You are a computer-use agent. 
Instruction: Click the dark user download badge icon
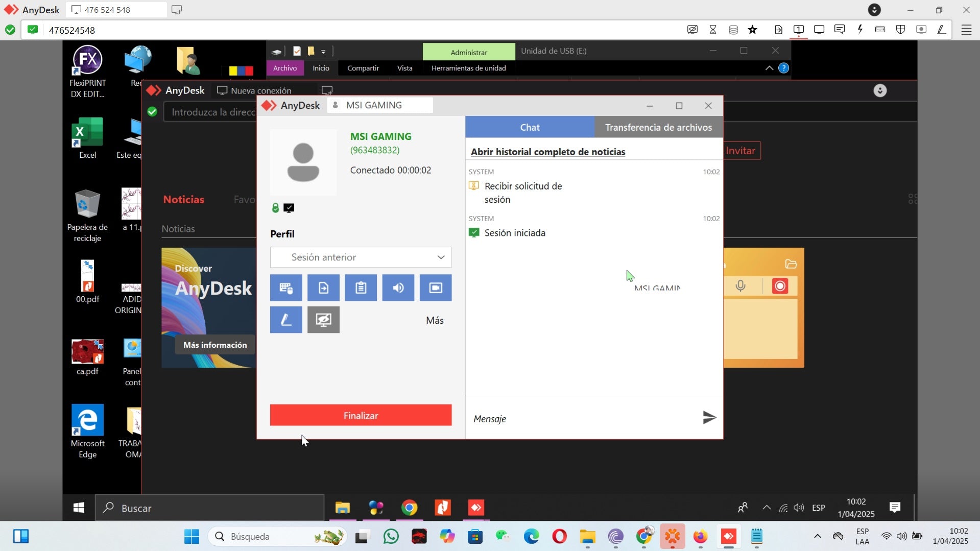point(874,10)
